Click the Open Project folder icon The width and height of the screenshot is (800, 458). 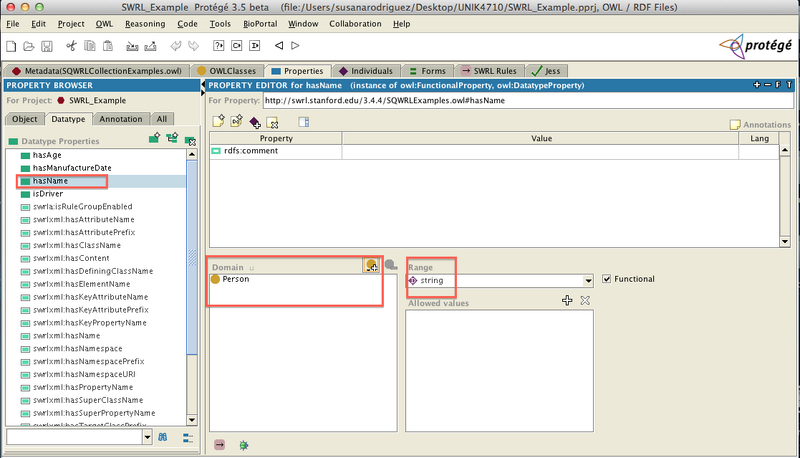29,46
